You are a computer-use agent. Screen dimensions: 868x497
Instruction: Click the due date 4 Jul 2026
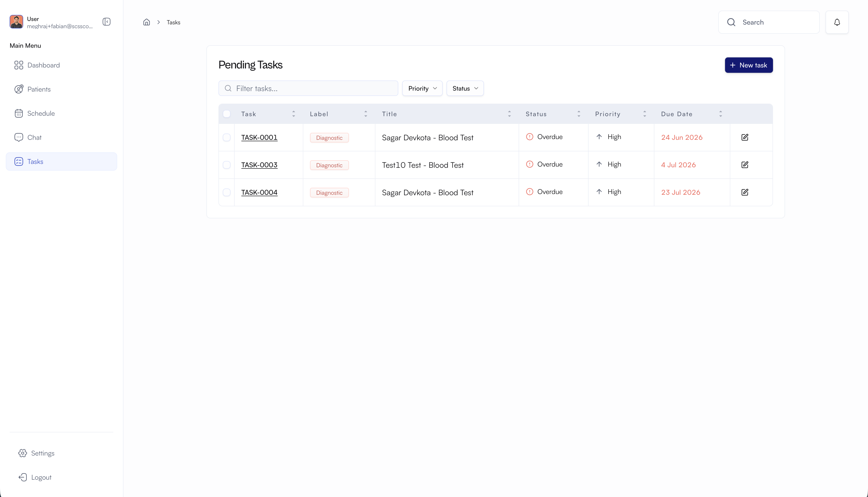tap(678, 165)
